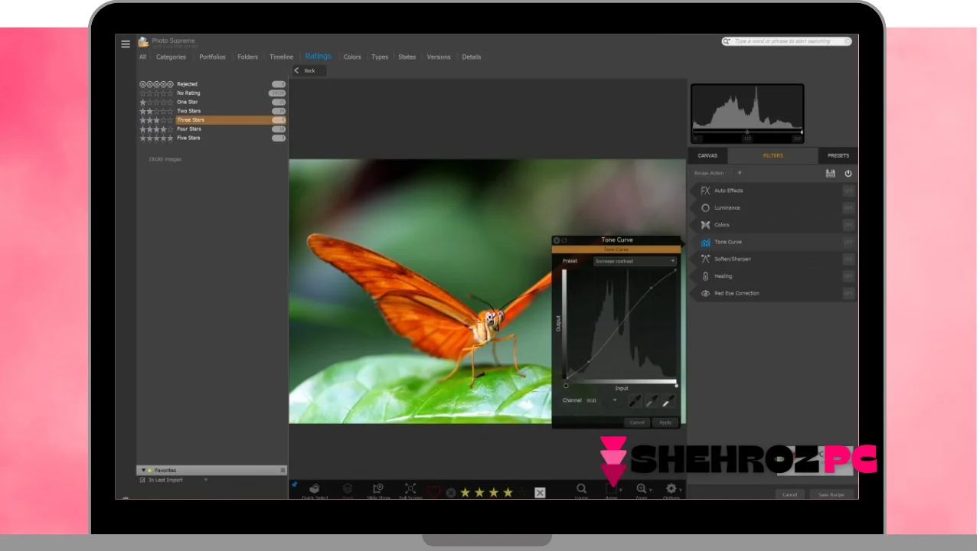Open the Channel RGB dropdown
This screenshot has width=980, height=551.
click(602, 400)
